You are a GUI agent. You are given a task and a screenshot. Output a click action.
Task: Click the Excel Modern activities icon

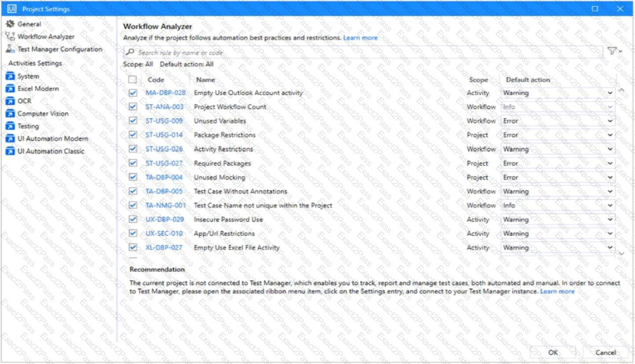pos(10,89)
